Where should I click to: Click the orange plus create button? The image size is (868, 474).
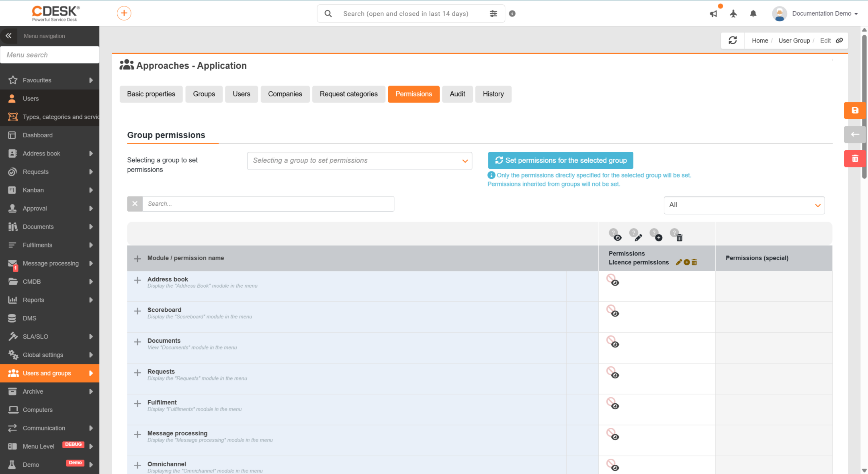tap(124, 13)
